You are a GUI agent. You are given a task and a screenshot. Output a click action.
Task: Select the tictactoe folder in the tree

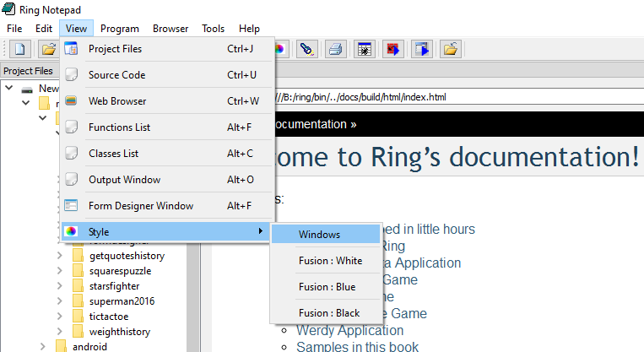coord(109,317)
